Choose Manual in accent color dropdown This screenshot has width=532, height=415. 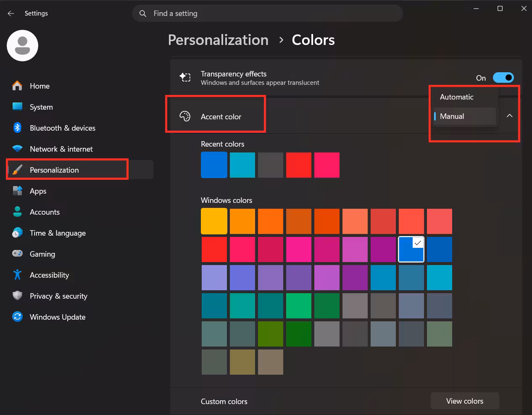pyautogui.click(x=465, y=116)
